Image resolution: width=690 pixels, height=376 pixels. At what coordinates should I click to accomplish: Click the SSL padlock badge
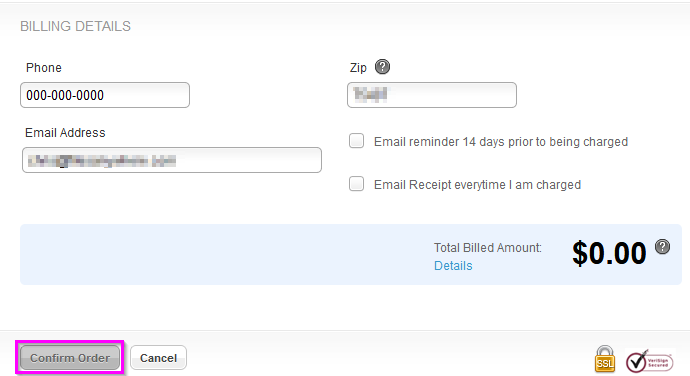[x=605, y=359]
